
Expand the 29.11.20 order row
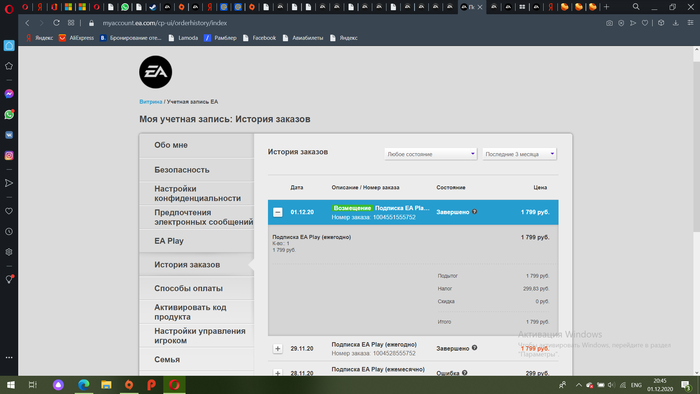point(278,348)
